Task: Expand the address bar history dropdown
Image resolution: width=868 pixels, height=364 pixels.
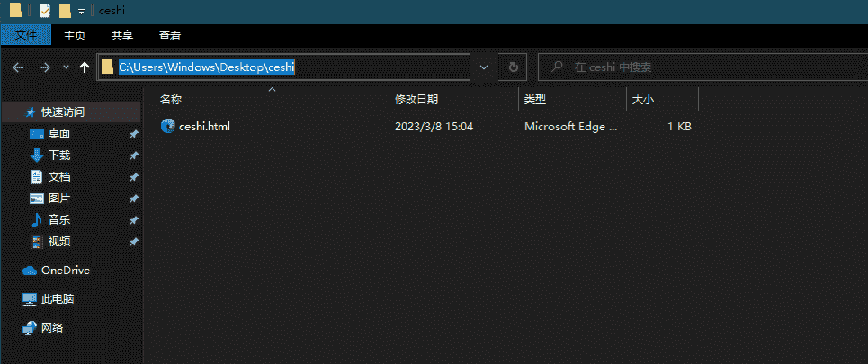Action: pos(484,67)
